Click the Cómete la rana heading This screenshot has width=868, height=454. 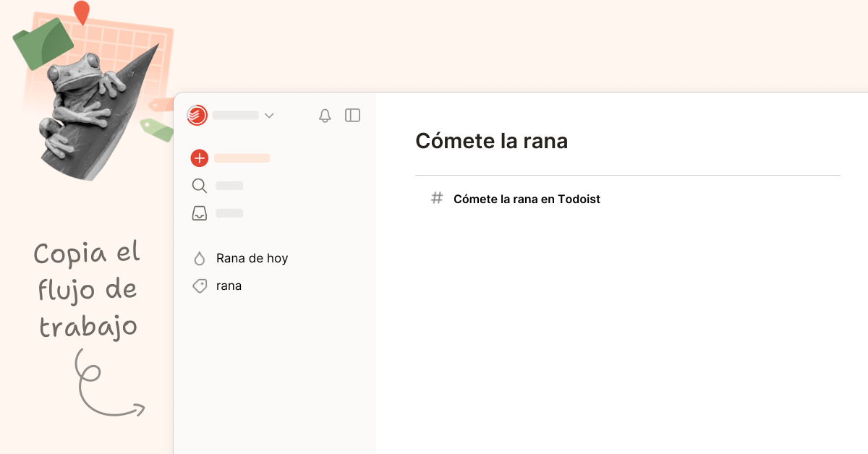point(492,142)
